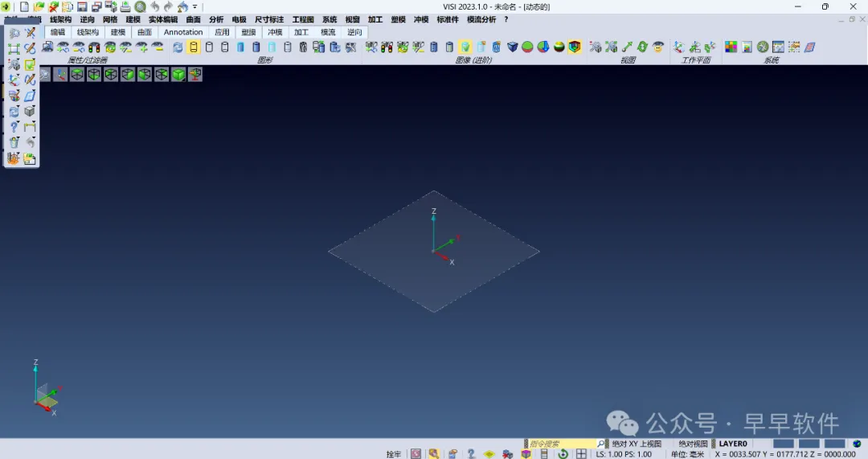
Task: Switch to the 模流 ribbon tab
Action: pyautogui.click(x=328, y=32)
